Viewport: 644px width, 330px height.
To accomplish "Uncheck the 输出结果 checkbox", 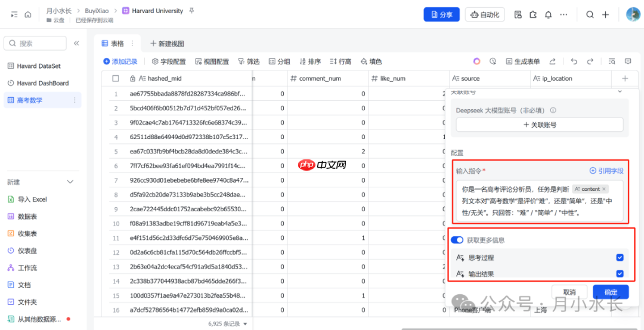I will tap(620, 273).
